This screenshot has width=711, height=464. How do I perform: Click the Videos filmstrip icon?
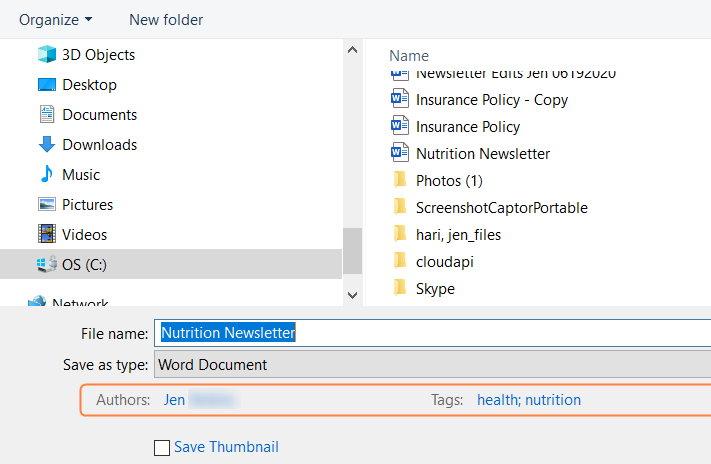point(46,235)
